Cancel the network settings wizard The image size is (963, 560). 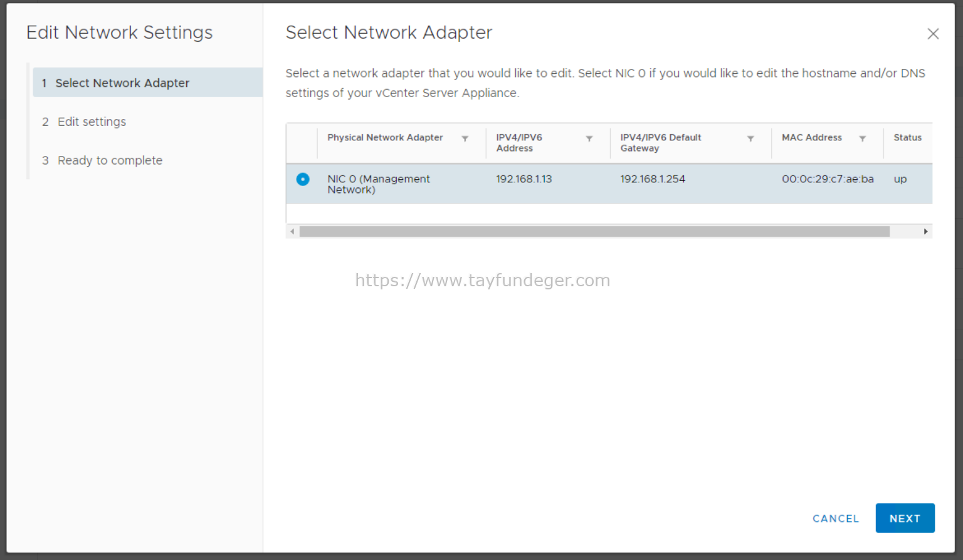coord(836,518)
